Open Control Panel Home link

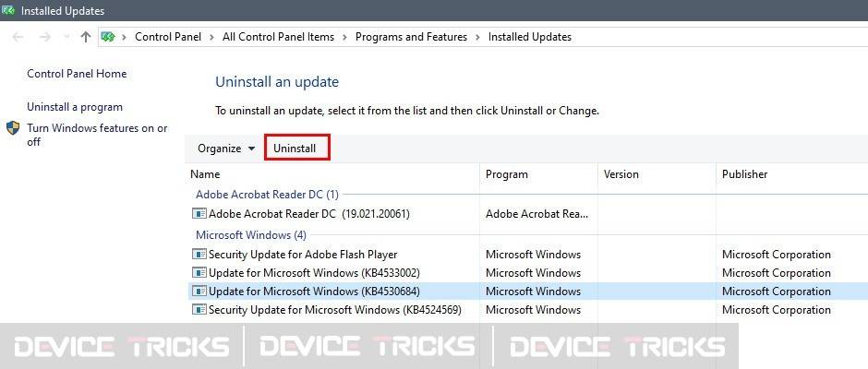tap(77, 74)
